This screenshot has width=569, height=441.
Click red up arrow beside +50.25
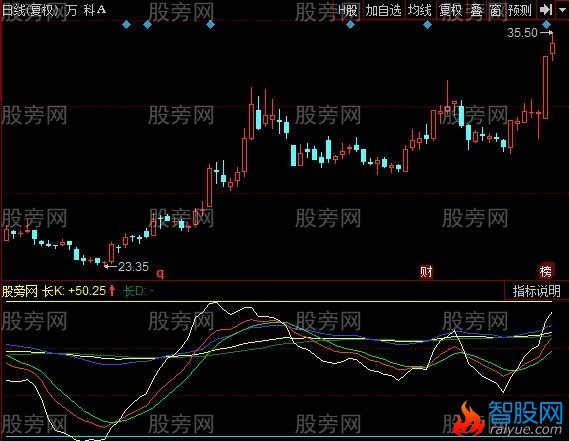pos(112,290)
